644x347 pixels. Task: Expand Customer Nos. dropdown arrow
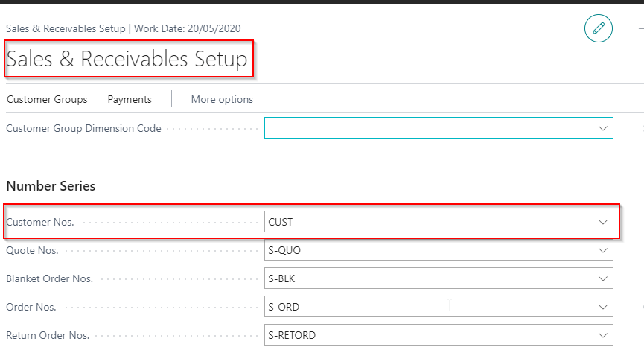tap(602, 222)
